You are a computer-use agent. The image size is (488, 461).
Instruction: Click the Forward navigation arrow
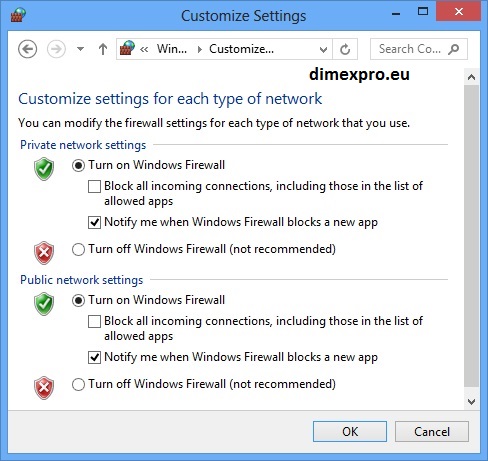56,49
